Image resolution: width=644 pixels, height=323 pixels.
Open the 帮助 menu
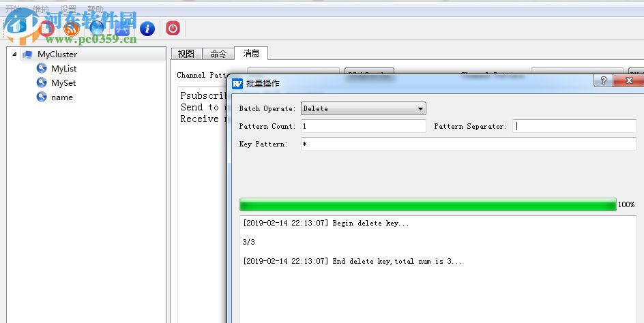pyautogui.click(x=96, y=9)
